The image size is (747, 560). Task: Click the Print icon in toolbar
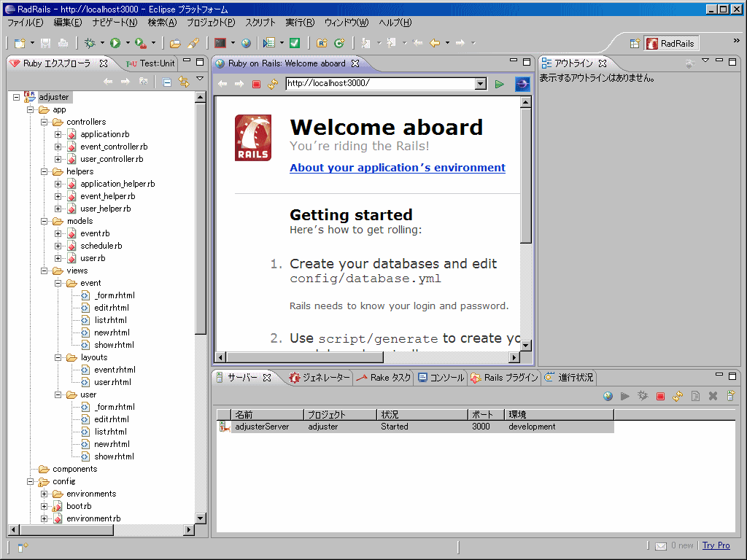(63, 43)
